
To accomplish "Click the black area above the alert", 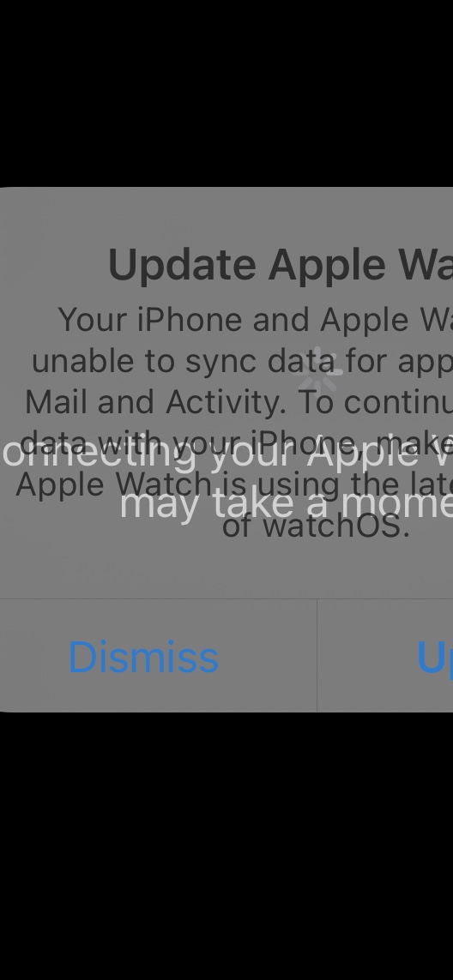I will tap(226, 93).
